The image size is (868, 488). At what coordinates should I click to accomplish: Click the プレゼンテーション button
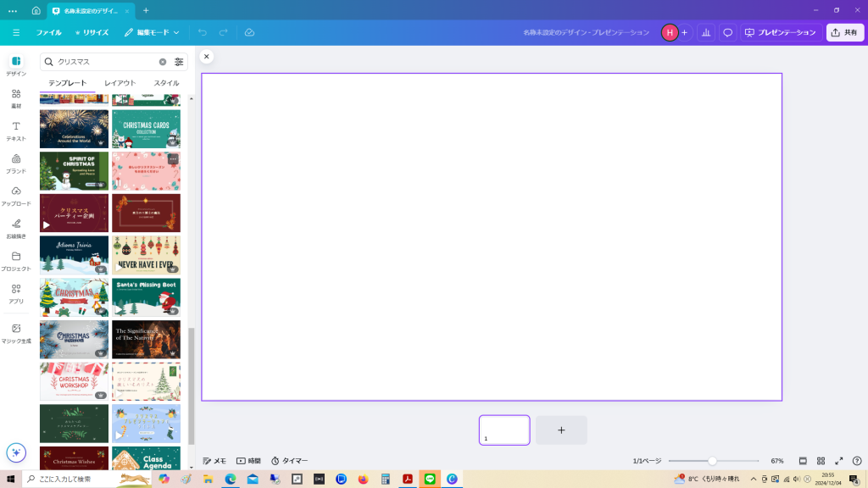779,32
